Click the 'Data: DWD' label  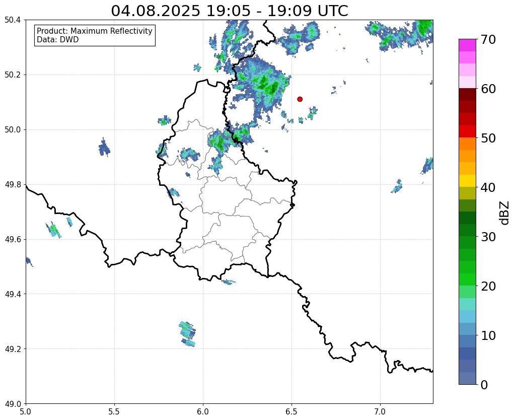58,40
